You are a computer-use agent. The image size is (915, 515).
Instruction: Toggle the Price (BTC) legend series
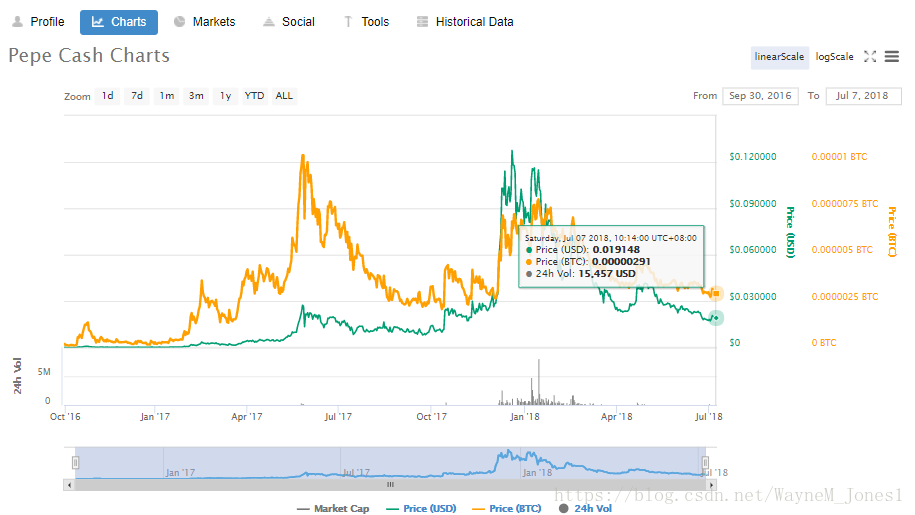click(507, 509)
